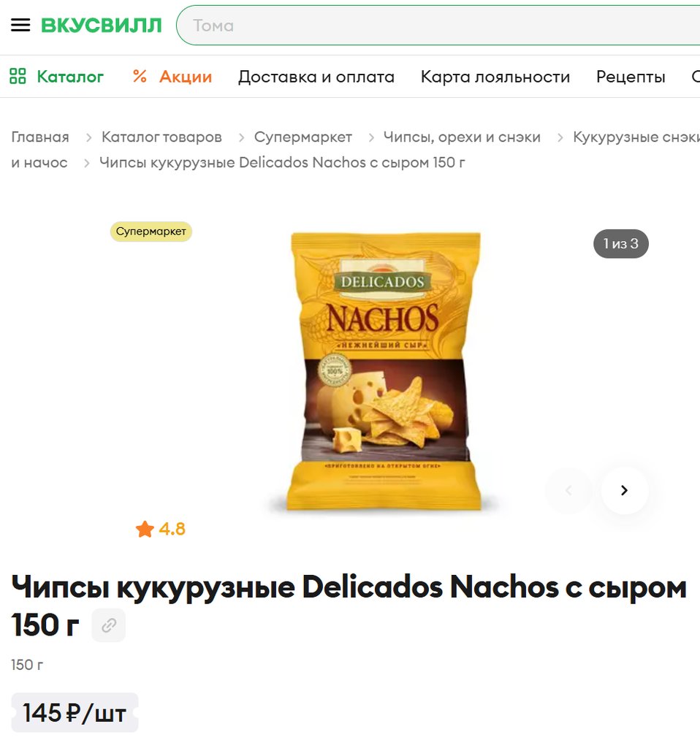This screenshot has height=748, width=700.
Task: Open Чипсы, орехи и снэки breadcrumb
Action: 462,137
